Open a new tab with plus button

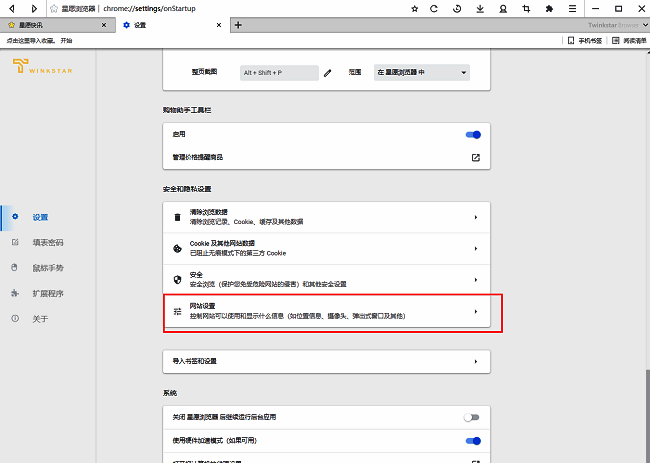238,25
